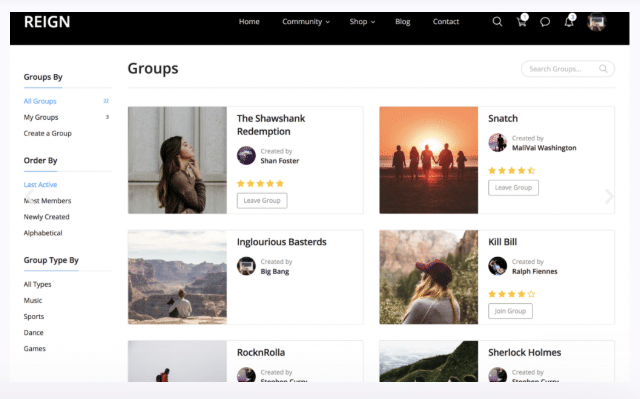The width and height of the screenshot is (640, 399).
Task: Click the RocknRolla group photo
Action: [x=177, y=361]
